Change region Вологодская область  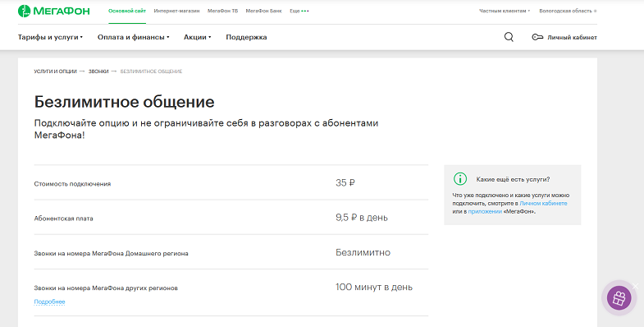coord(568,12)
